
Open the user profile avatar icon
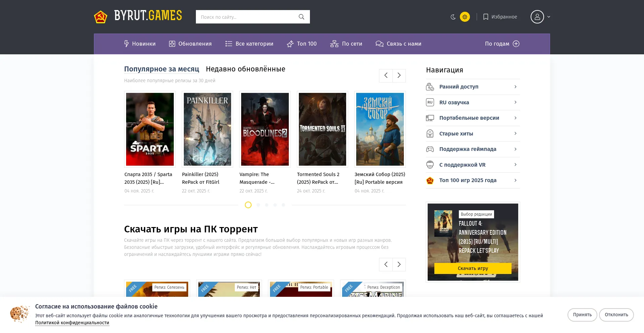(x=537, y=17)
